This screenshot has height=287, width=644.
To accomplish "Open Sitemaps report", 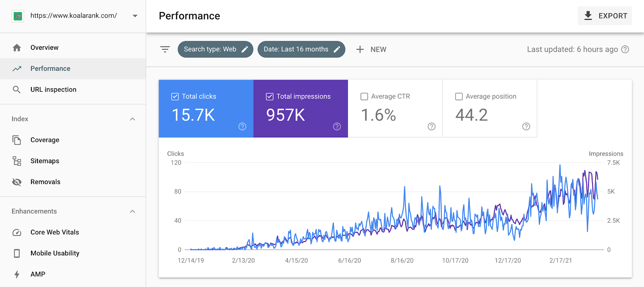I will (x=73, y=161).
